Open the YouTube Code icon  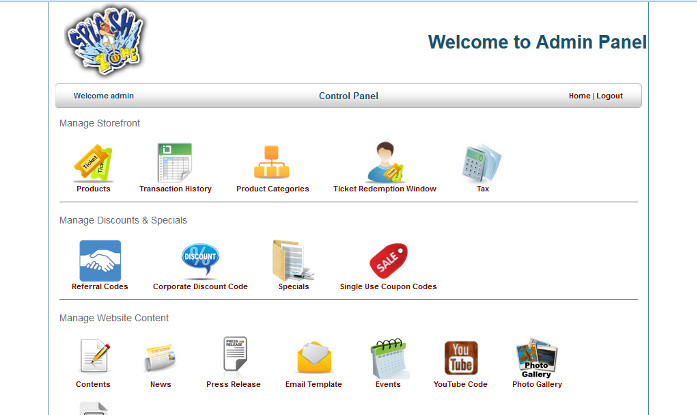460,357
